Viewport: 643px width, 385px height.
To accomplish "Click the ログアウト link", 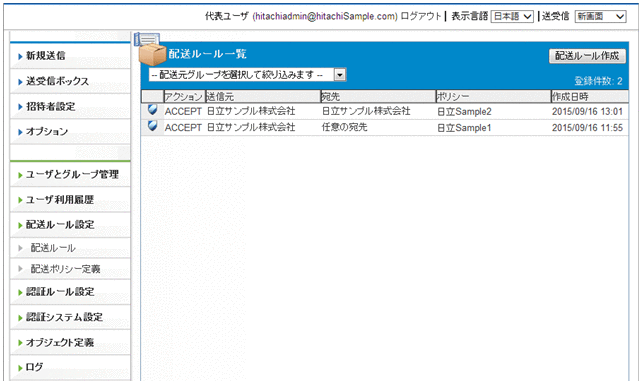I will (421, 16).
